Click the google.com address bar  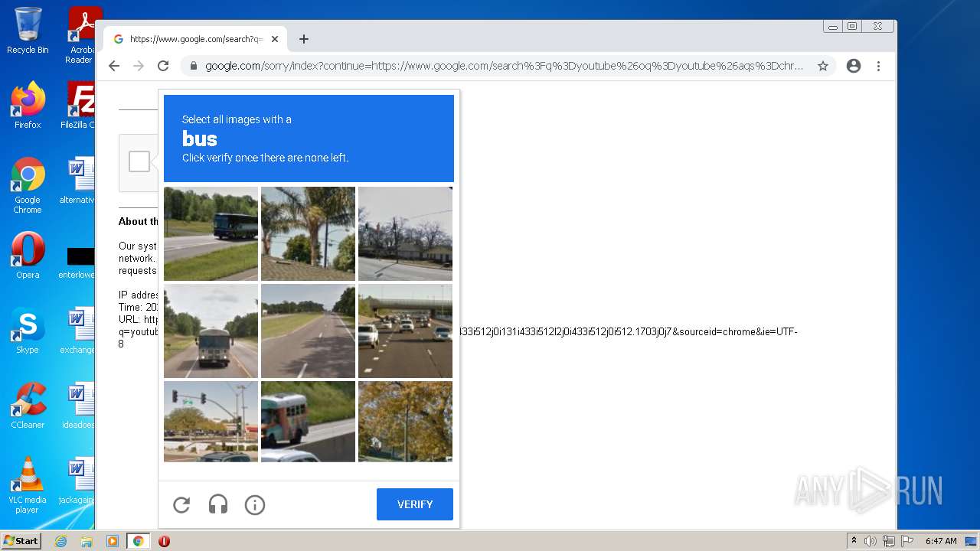[504, 66]
